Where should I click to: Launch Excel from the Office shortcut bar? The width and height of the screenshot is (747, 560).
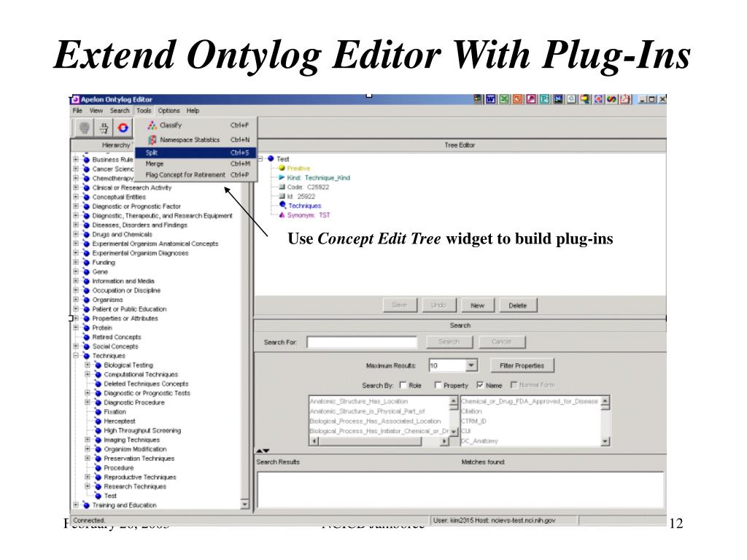[x=504, y=99]
